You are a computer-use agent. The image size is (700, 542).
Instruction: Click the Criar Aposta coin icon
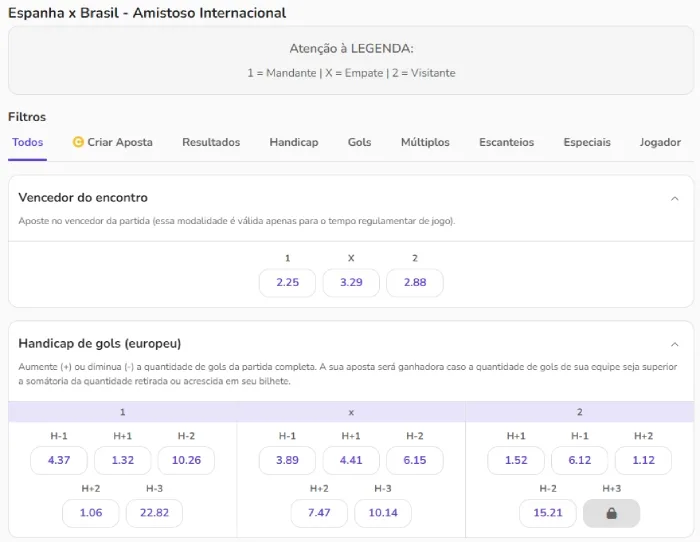pos(78,142)
